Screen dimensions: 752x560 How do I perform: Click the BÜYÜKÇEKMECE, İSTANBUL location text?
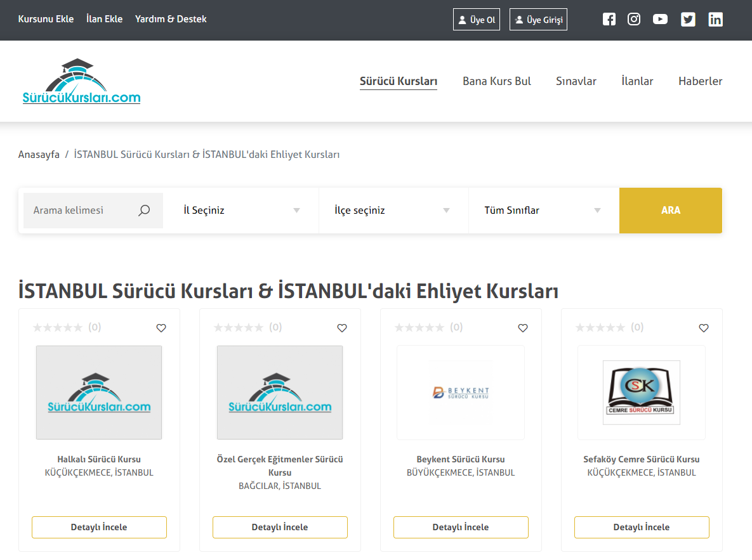461,472
